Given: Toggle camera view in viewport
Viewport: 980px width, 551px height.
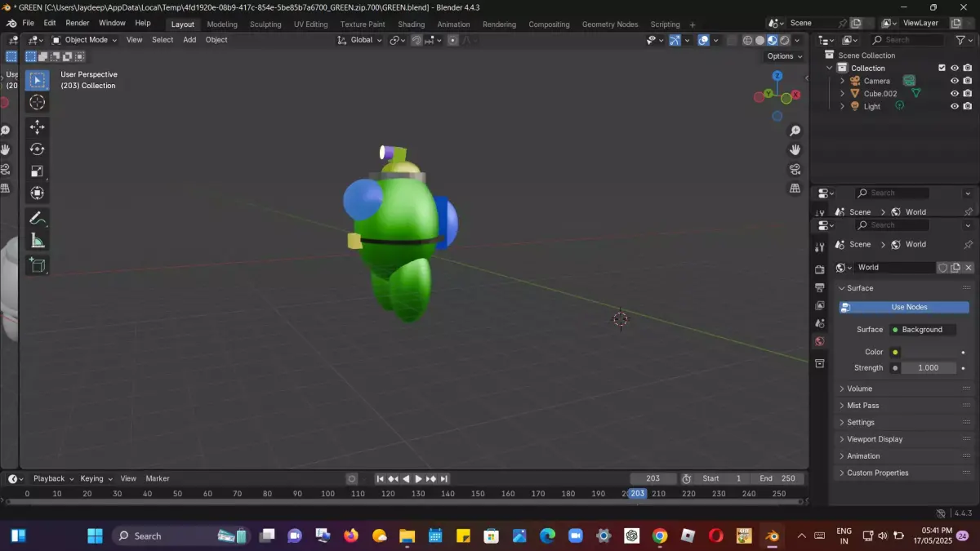Looking at the screenshot, I should [x=795, y=170].
